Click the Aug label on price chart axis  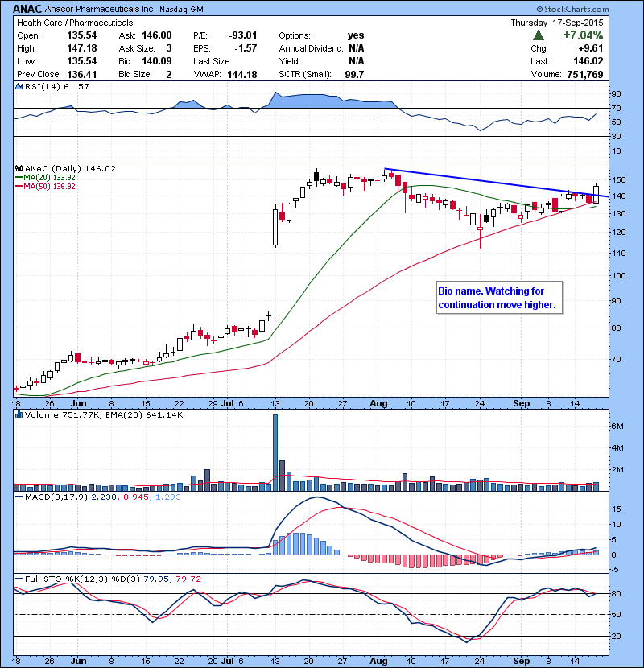pyautogui.click(x=378, y=403)
